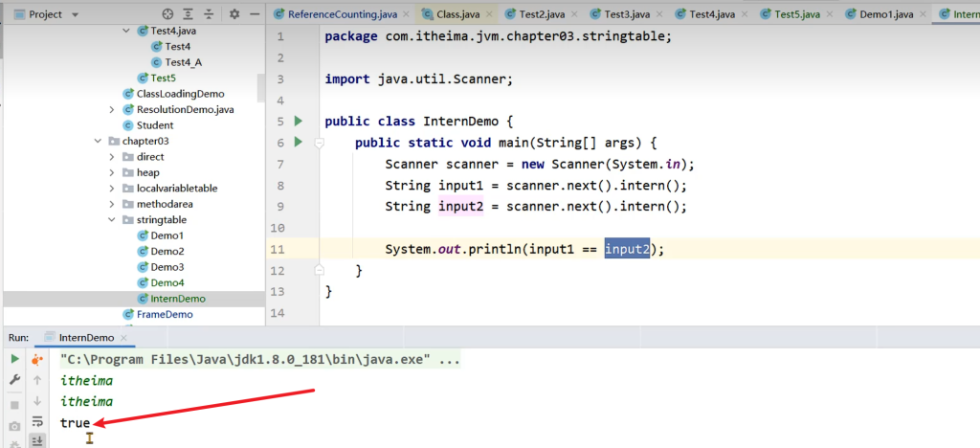
Task: Collapse the stringtable folder
Action: 114,220
